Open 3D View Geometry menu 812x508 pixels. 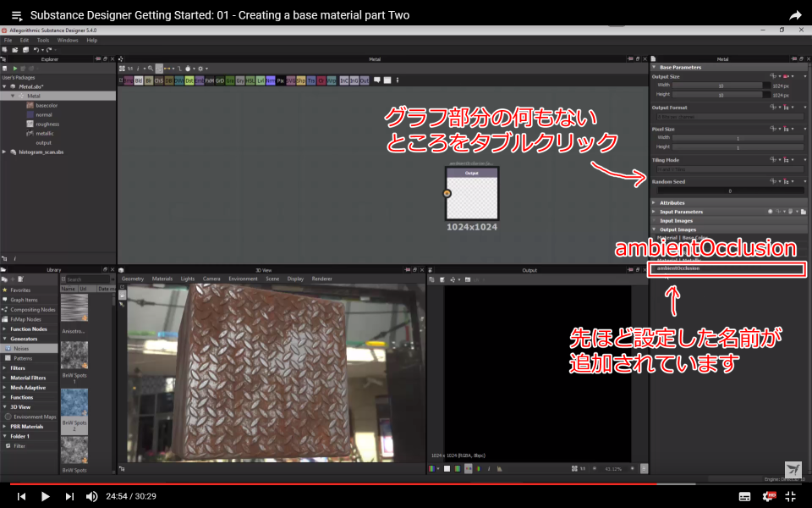(133, 279)
